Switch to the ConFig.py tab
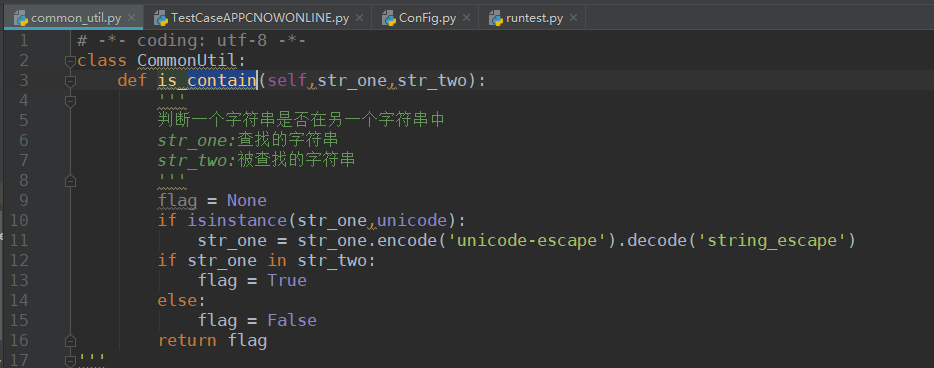The image size is (934, 368). coord(425,18)
